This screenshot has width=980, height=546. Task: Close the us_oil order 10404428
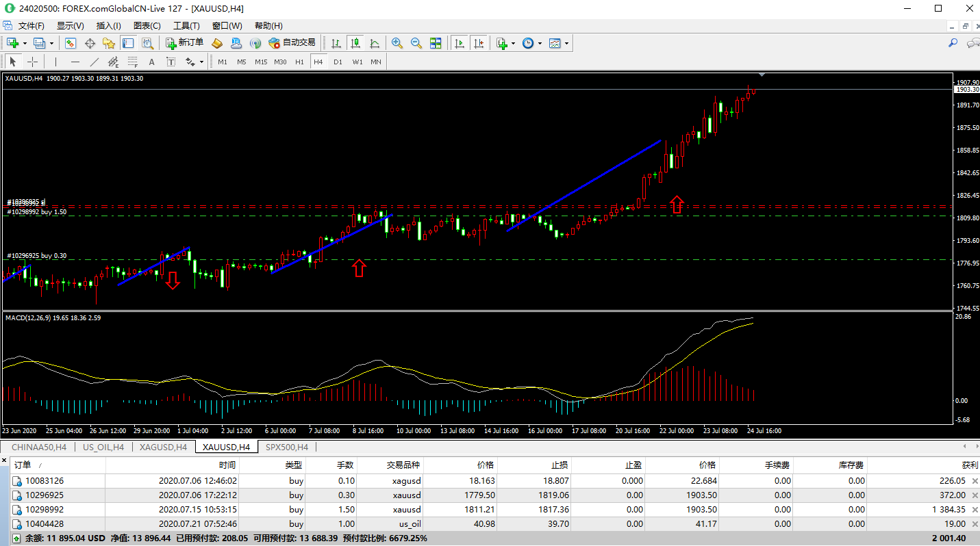[x=975, y=524]
